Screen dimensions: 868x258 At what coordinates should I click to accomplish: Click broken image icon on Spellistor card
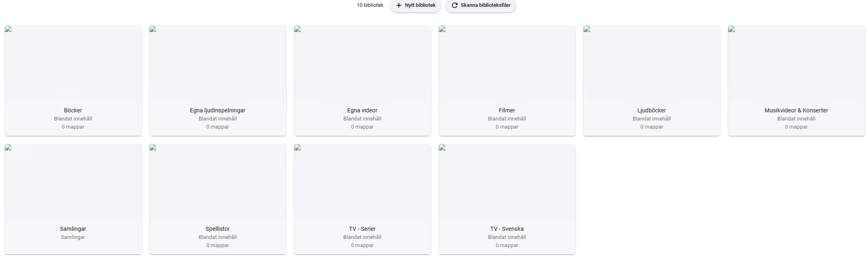click(153, 148)
